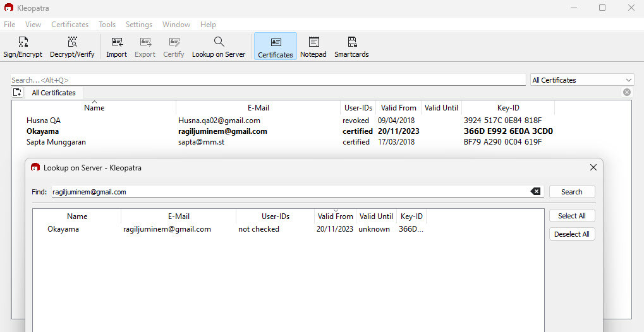Select the Husna QA certificate row
This screenshot has width=644, height=332.
tap(283, 121)
